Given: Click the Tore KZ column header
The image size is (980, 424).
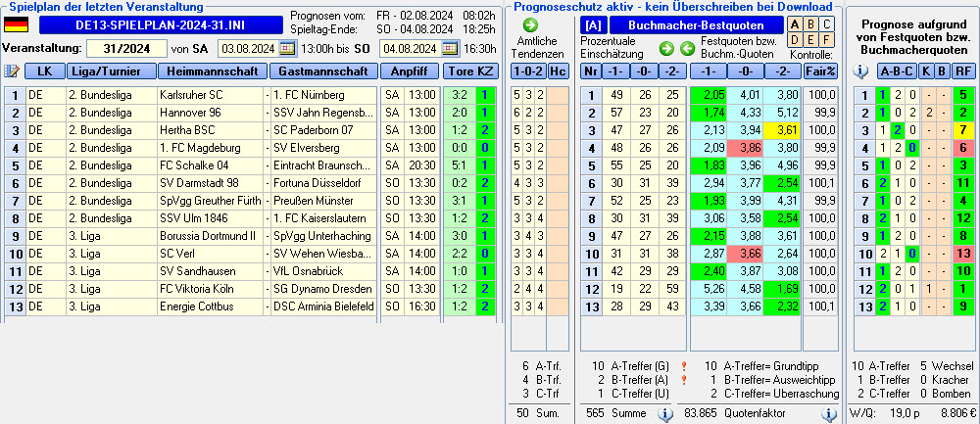Looking at the screenshot, I should tap(470, 71).
